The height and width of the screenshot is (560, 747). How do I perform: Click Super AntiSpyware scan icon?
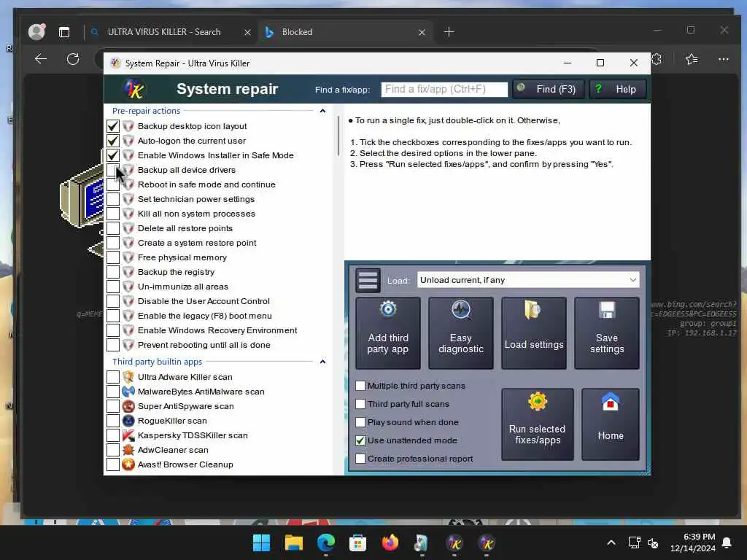(128, 406)
